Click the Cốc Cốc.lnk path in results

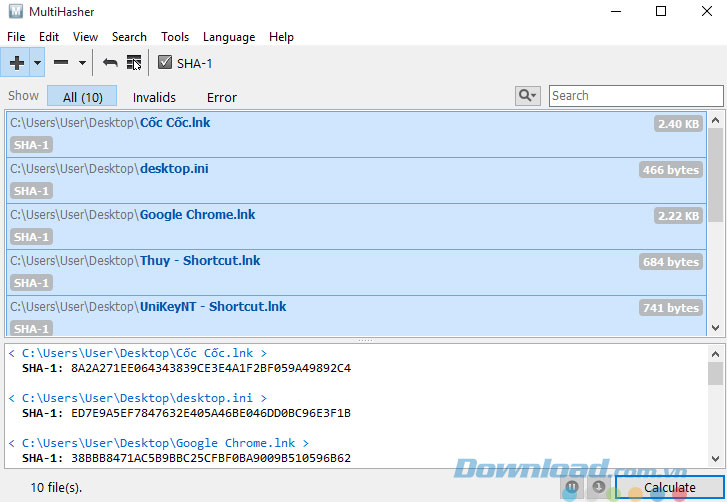[x=138, y=353]
